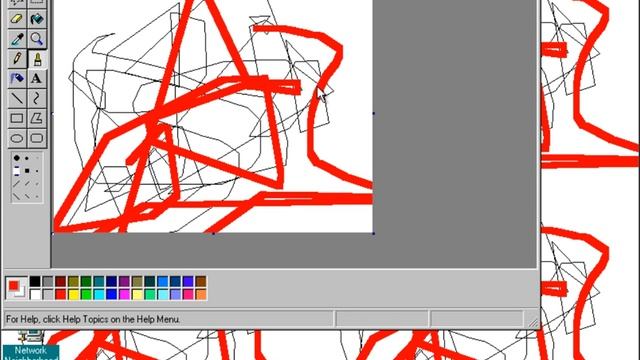Choose the medium forward-slash brush shape
The image size is (640, 360).
coord(27,184)
